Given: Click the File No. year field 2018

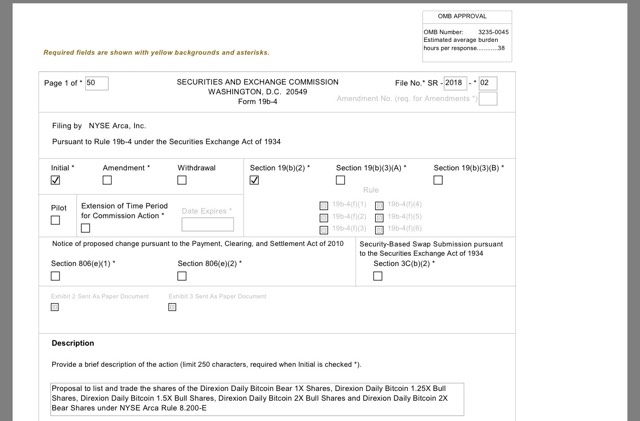Looking at the screenshot, I should click(455, 83).
